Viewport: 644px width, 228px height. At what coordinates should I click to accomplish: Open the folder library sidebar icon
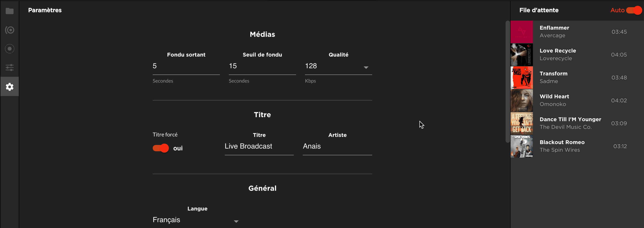tap(9, 11)
